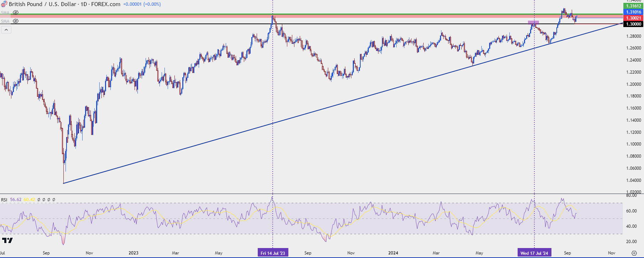Click the Nov label at far right of time axis

(x=612, y=253)
